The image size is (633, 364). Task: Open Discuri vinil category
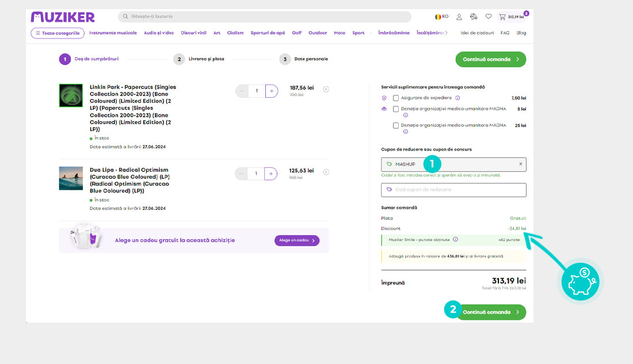tap(193, 33)
